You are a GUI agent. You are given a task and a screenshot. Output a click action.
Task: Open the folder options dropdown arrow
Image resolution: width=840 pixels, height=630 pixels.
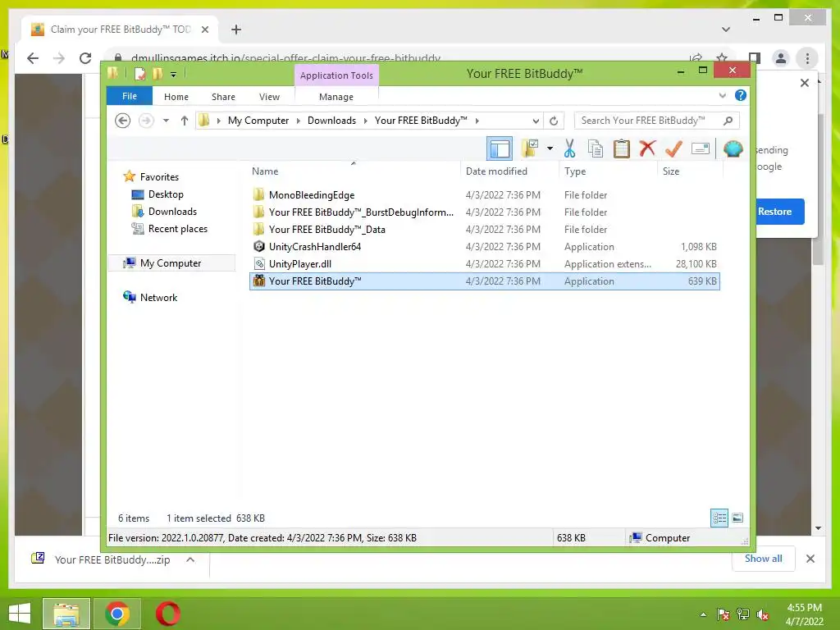click(550, 148)
